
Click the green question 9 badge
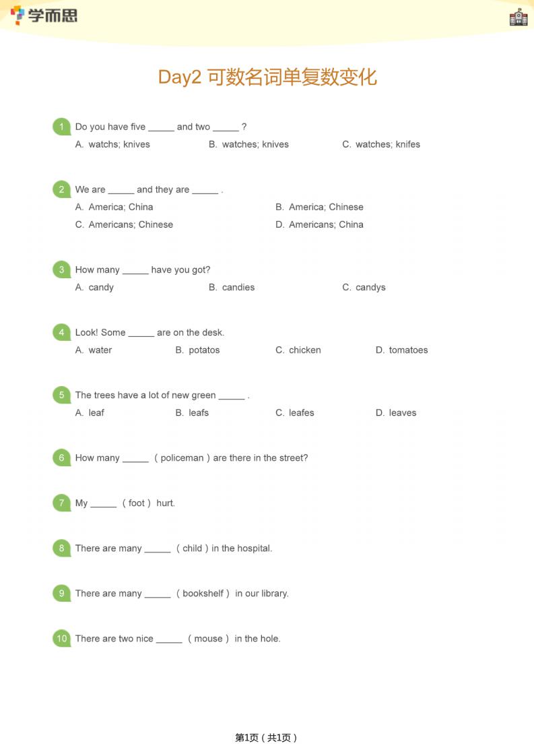61,593
